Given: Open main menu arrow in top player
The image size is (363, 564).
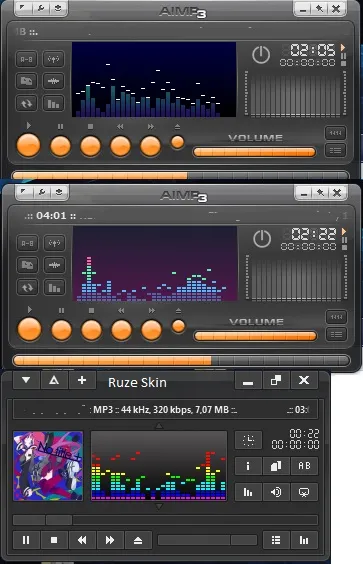Looking at the screenshot, I should tap(24, 8).
